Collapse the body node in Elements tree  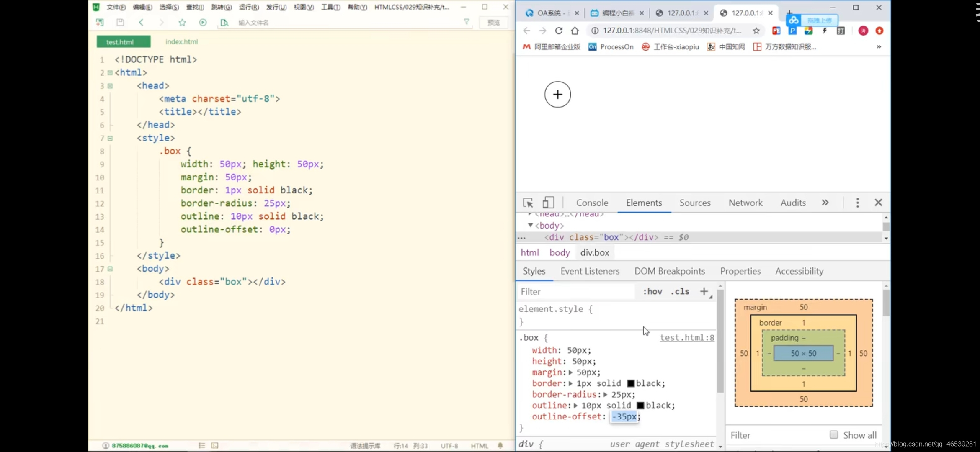point(530,225)
